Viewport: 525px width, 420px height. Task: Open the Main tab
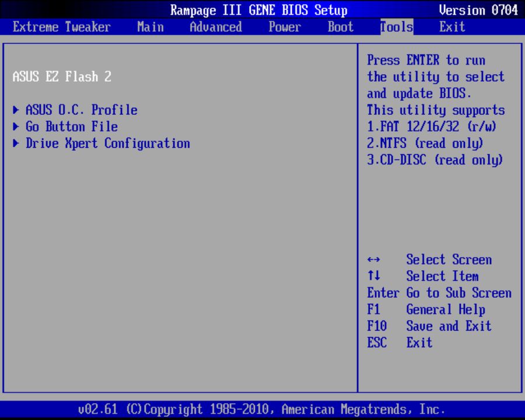click(150, 27)
